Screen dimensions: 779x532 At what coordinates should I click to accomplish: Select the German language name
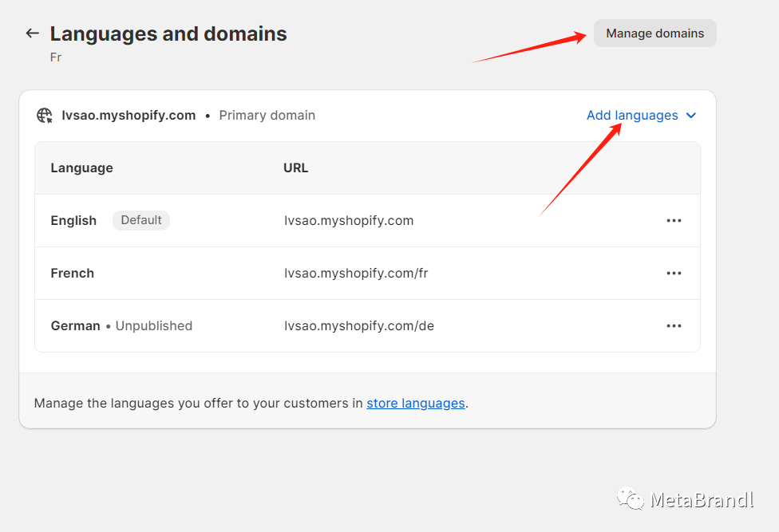click(x=76, y=325)
